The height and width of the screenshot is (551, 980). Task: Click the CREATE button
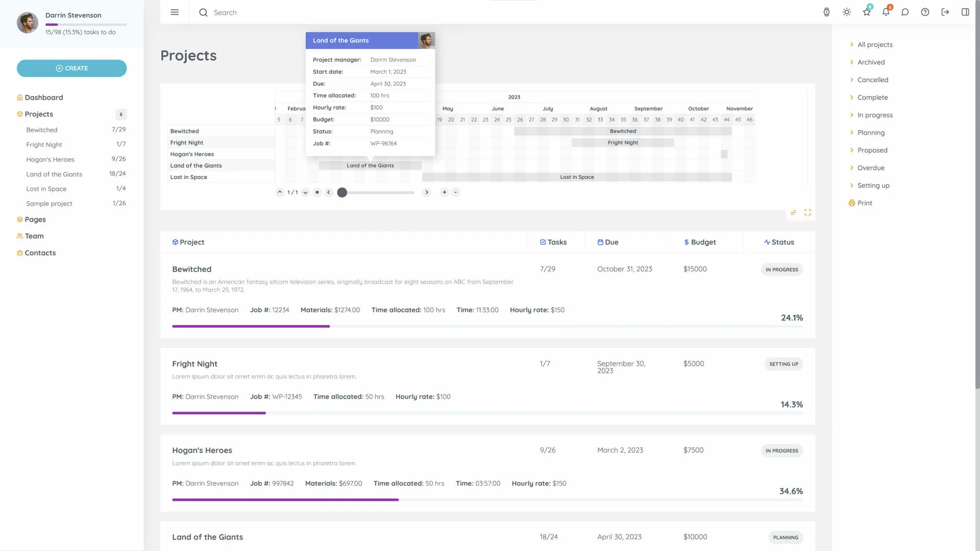click(x=71, y=68)
